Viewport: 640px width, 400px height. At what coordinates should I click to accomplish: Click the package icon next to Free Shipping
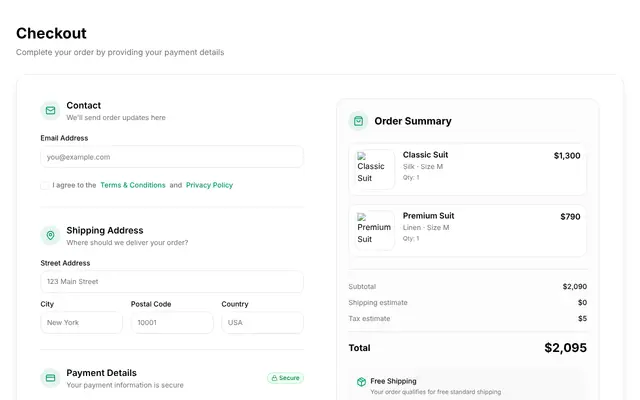361,382
